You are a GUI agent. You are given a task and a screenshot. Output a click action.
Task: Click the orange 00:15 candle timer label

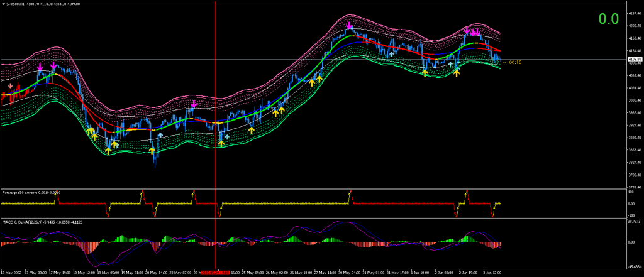click(x=514, y=62)
